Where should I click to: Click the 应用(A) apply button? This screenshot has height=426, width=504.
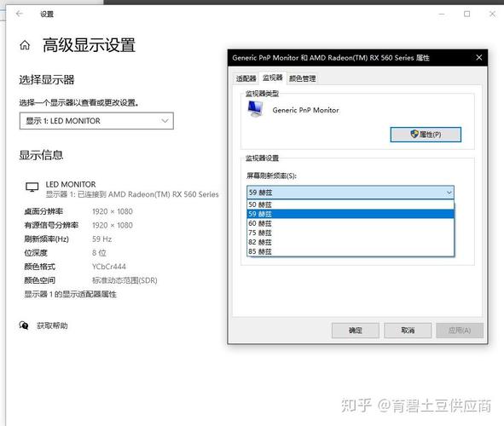point(460,330)
